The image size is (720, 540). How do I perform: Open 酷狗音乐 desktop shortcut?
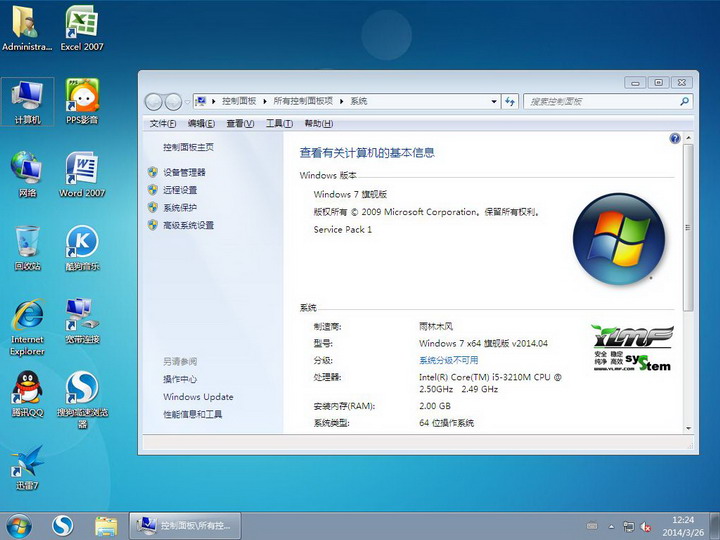82,248
